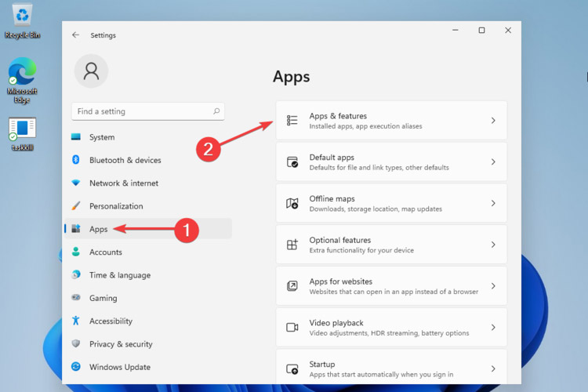Viewport: 588px width, 392px height.
Task: Expand Offline maps chevron
Action: click(x=493, y=203)
